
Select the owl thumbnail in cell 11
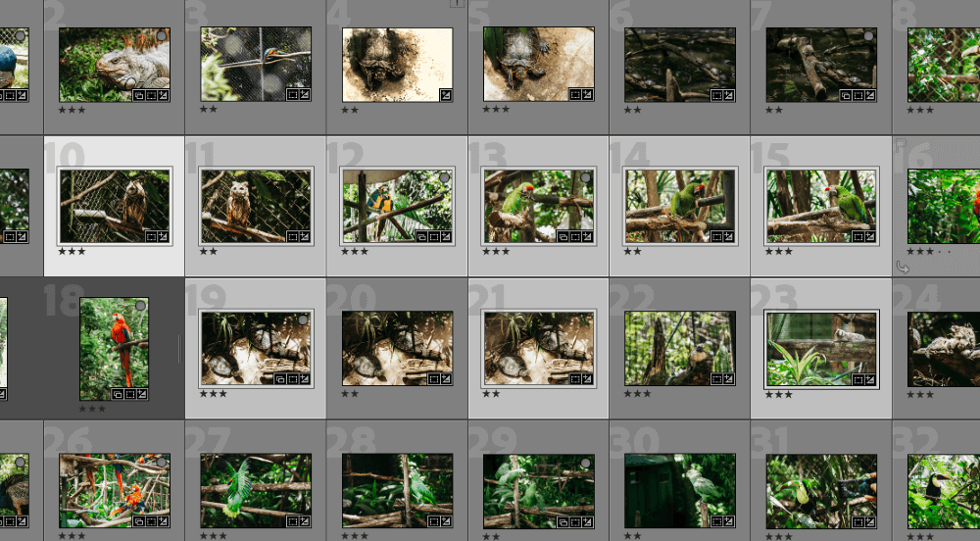256,206
